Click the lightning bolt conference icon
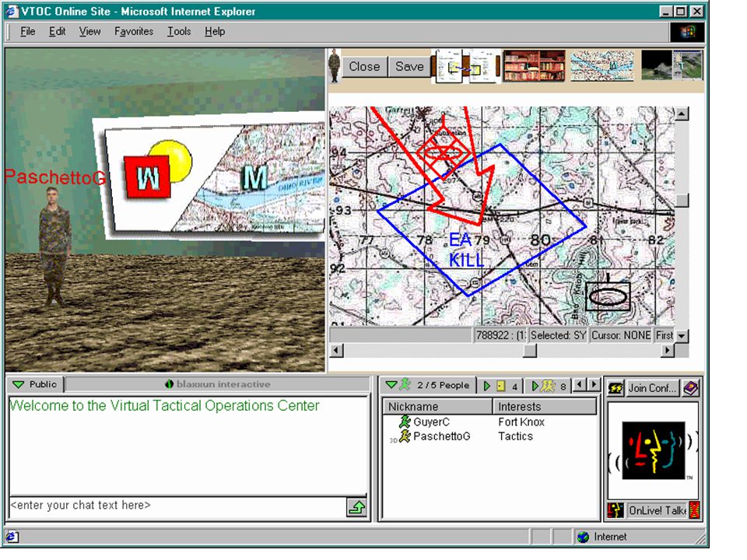This screenshot has height=560, width=747. pyautogui.click(x=615, y=389)
